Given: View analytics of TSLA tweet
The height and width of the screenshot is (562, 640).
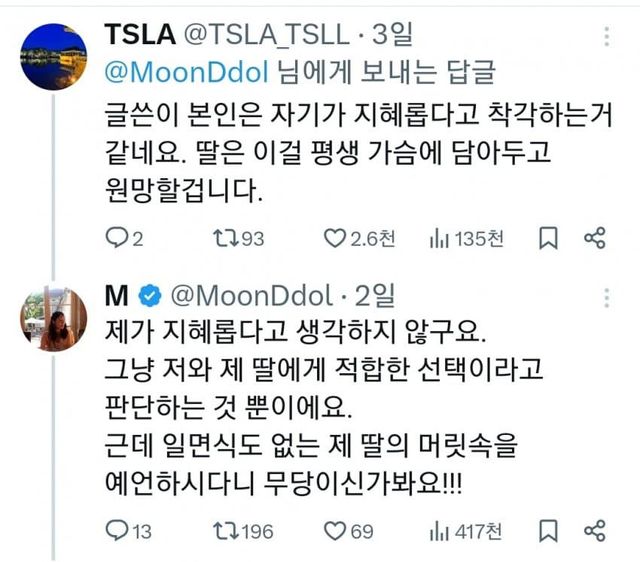Looking at the screenshot, I should [x=437, y=238].
